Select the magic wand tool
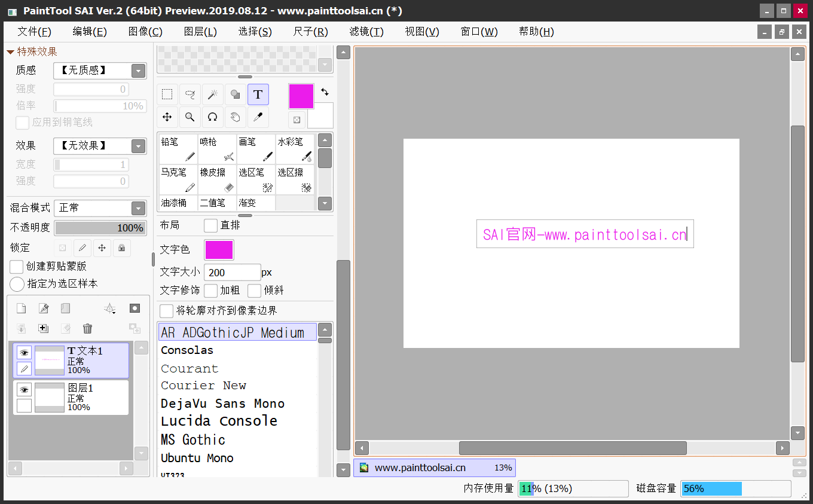813x504 pixels. click(x=213, y=94)
